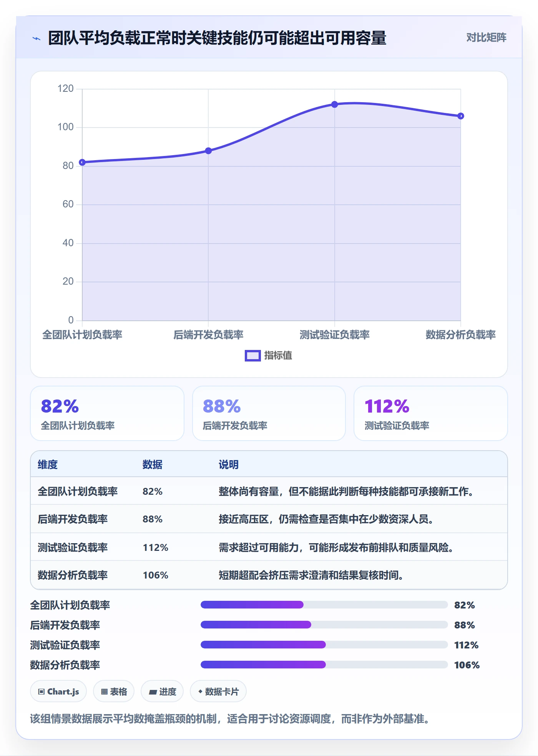This screenshot has width=538, height=756.
Task: Click the 全团队计划负载率 progress bar
Action: [324, 605]
